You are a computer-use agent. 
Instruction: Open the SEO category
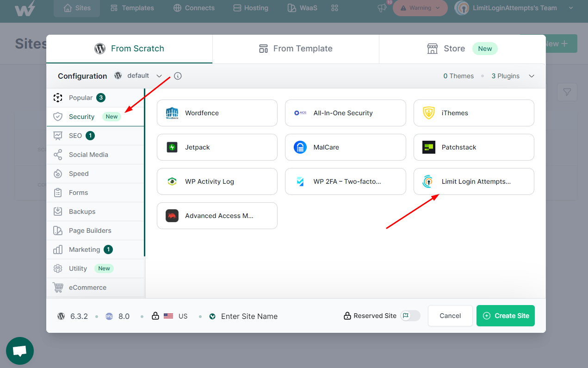pos(95,136)
